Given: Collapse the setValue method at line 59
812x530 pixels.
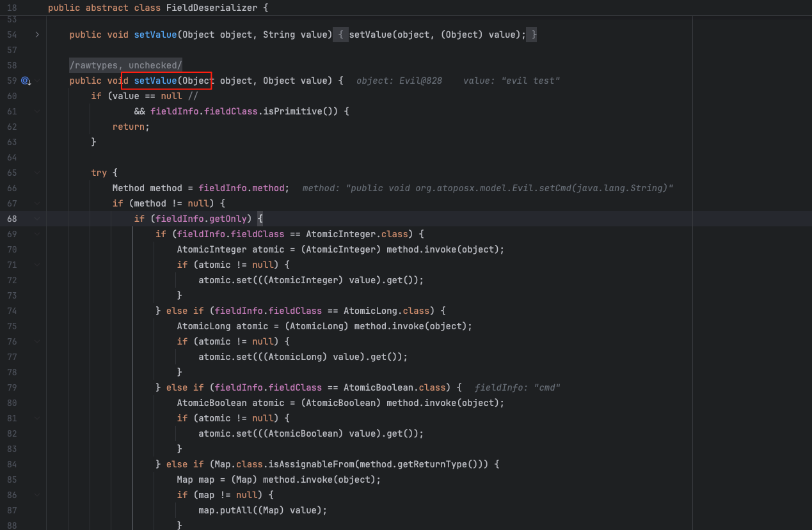Looking at the screenshot, I should [37, 81].
